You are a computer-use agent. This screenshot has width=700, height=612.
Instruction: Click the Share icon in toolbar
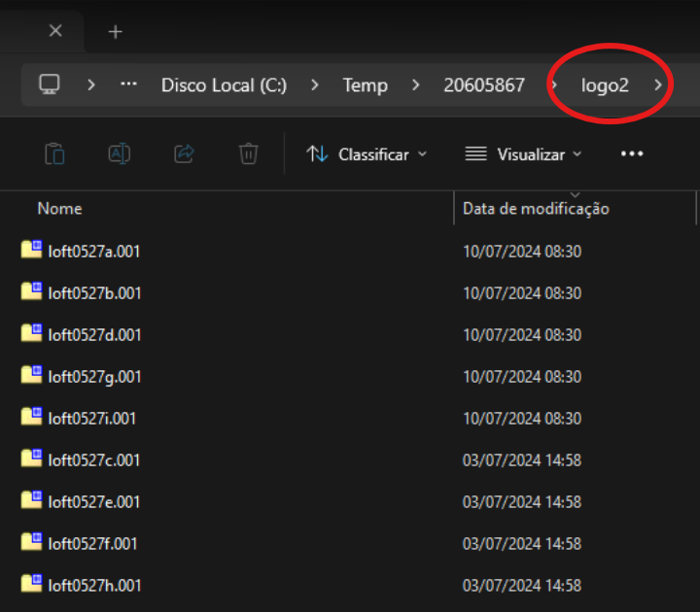click(x=184, y=153)
